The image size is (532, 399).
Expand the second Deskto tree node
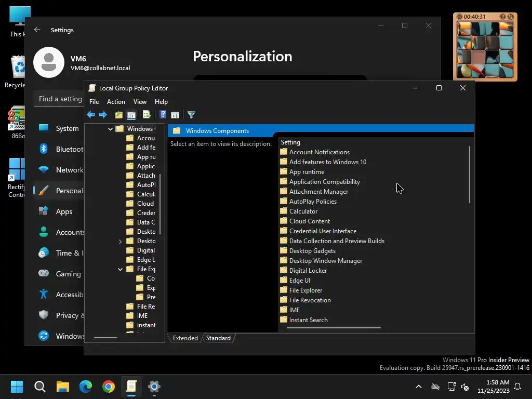tap(120, 242)
